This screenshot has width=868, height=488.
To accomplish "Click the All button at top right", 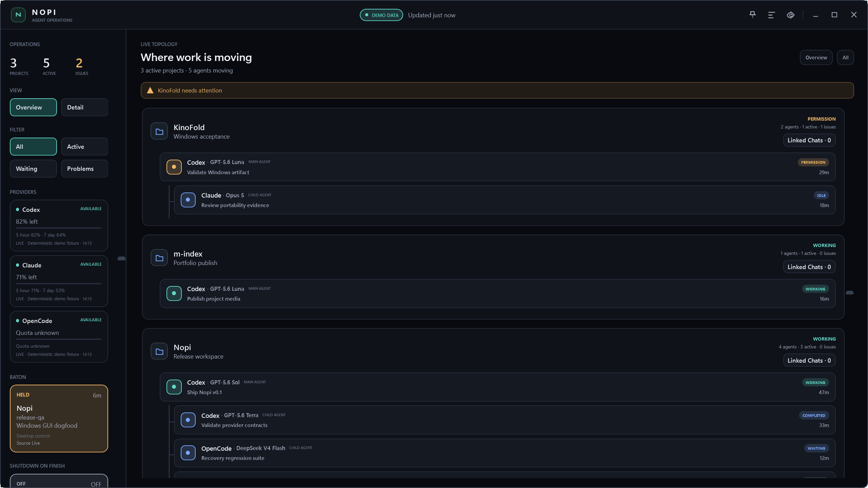I will point(845,58).
